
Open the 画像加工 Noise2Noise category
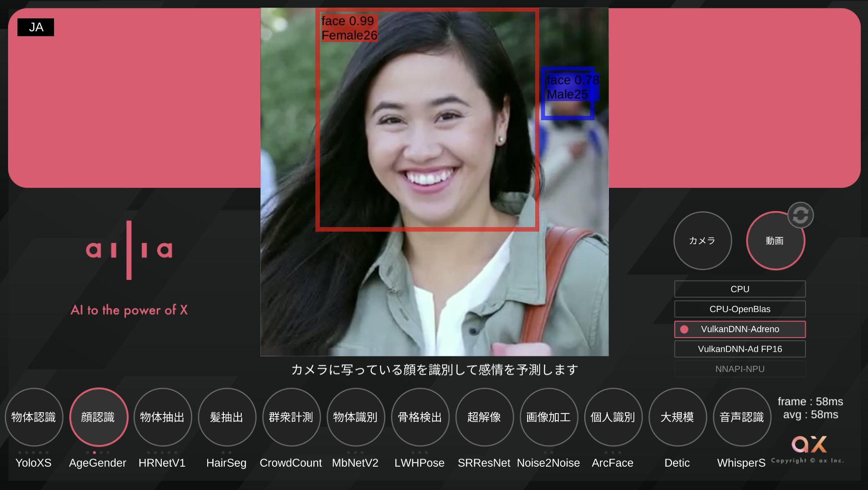coord(549,417)
